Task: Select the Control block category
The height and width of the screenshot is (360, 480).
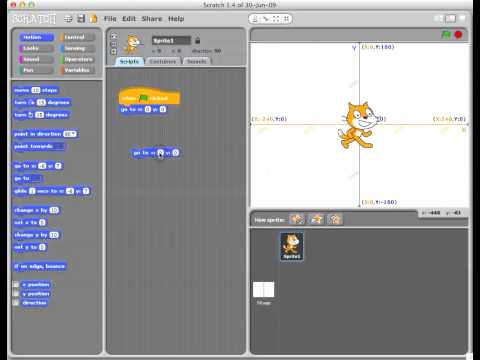Action: point(77,37)
